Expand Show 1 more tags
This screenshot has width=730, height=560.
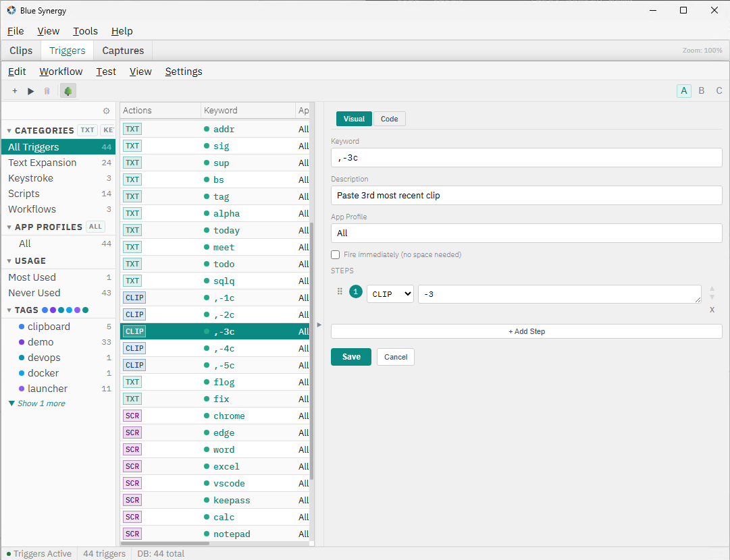click(37, 403)
